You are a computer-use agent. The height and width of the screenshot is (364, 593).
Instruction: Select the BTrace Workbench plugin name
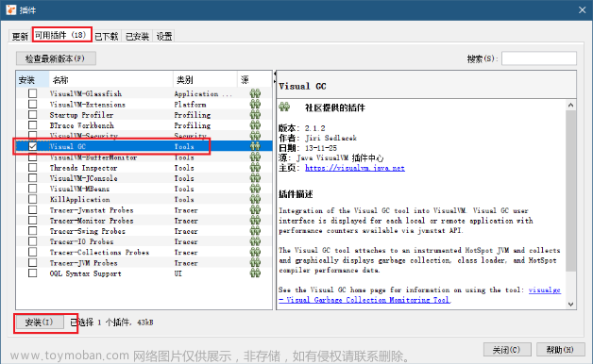click(x=82, y=125)
